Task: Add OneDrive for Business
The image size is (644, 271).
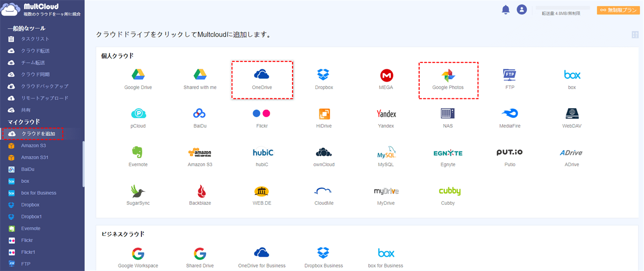Action: point(261,258)
